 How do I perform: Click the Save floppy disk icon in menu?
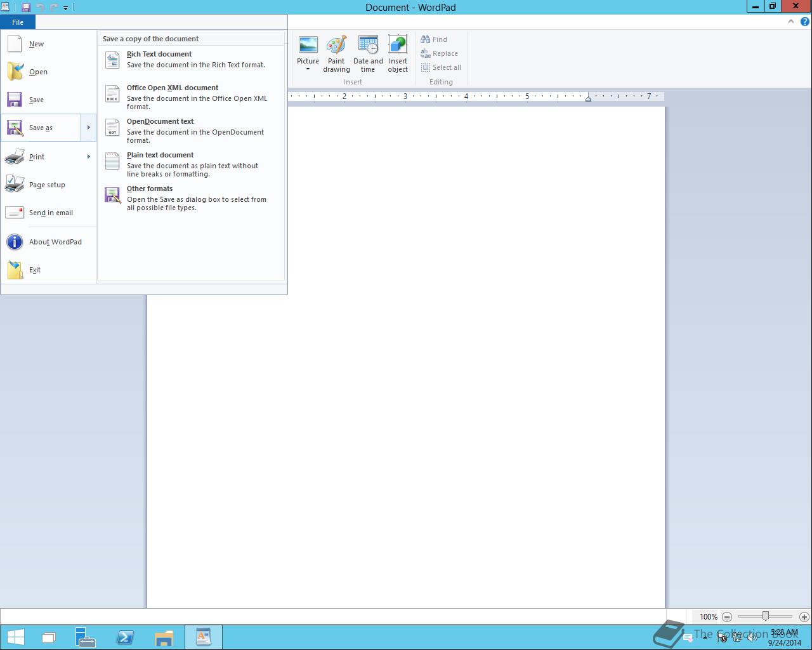[15, 100]
